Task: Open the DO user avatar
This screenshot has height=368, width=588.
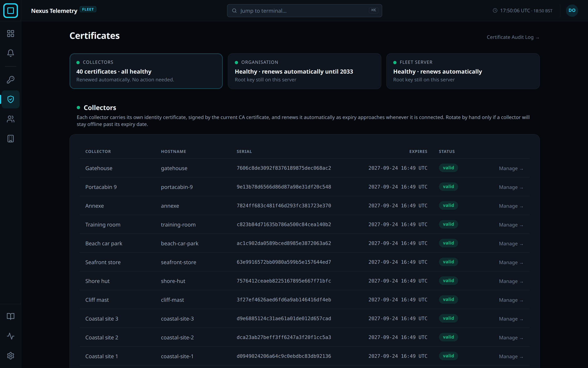Action: click(x=572, y=10)
